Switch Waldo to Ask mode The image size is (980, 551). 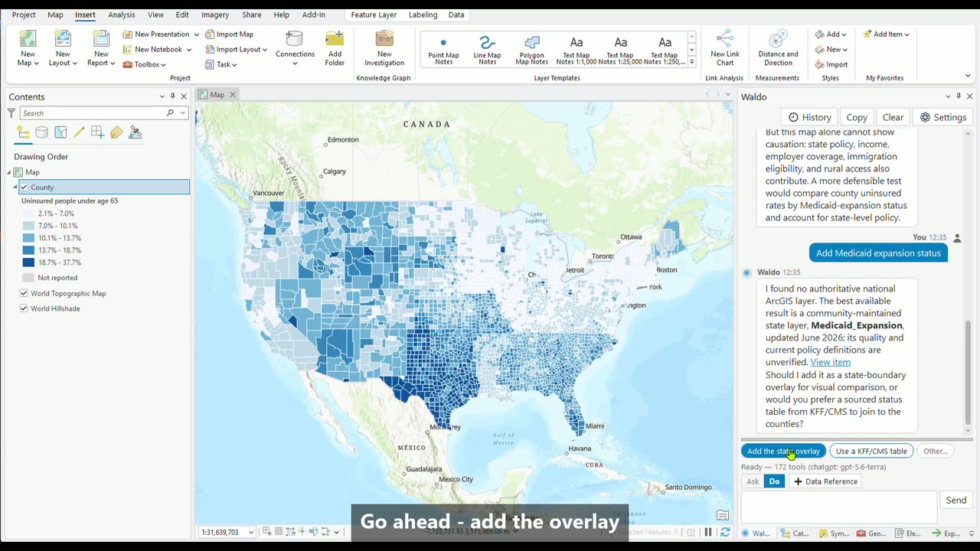click(753, 481)
